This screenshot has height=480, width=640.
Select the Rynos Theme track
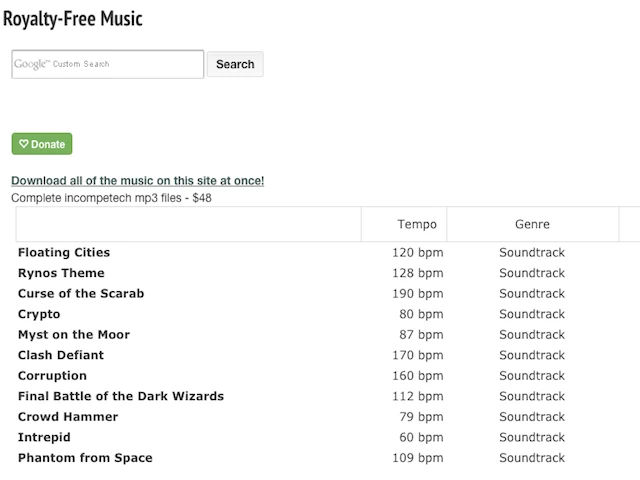[61, 273]
